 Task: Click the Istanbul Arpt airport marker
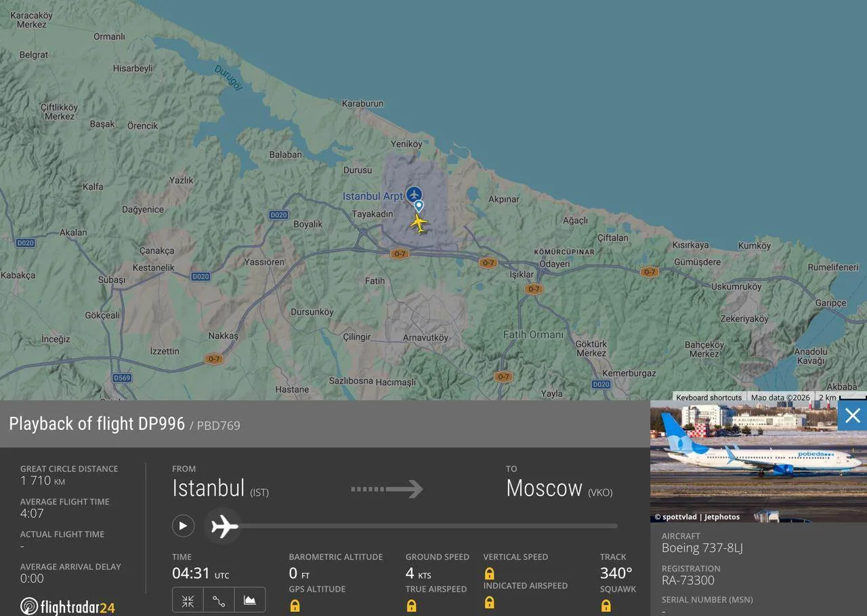point(414,195)
